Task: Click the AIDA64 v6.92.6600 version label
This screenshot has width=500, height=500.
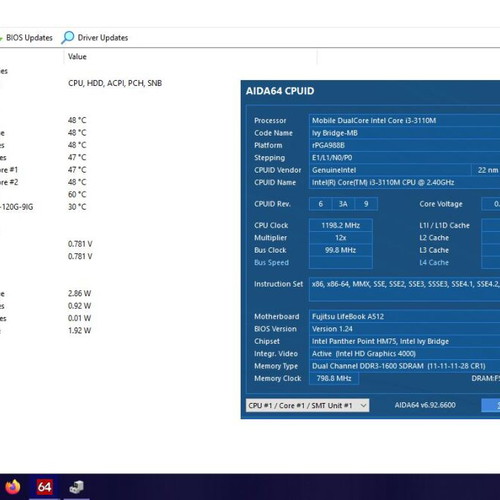Action: pos(425,405)
